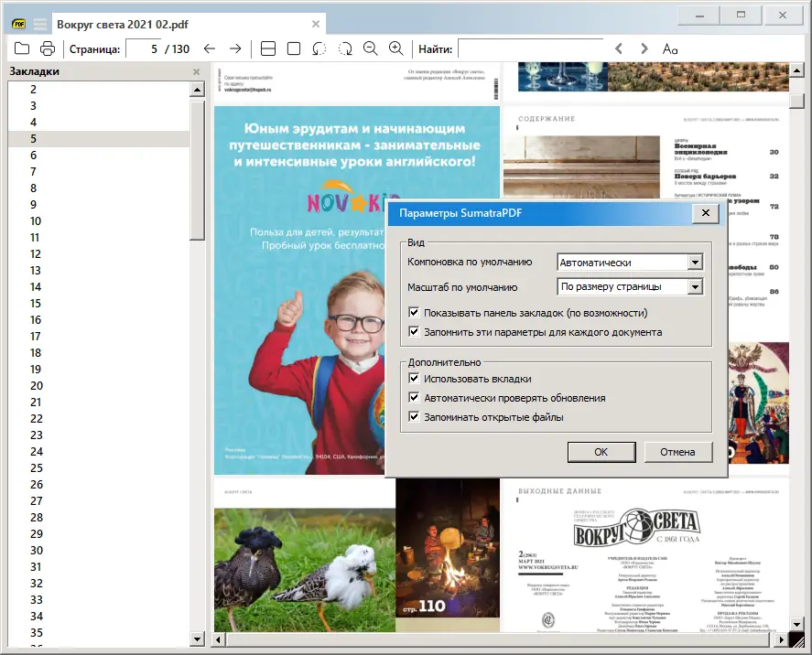Viewport: 812px width, 655px height.
Task: Click the Zoom out magnifier icon
Action: click(371, 48)
